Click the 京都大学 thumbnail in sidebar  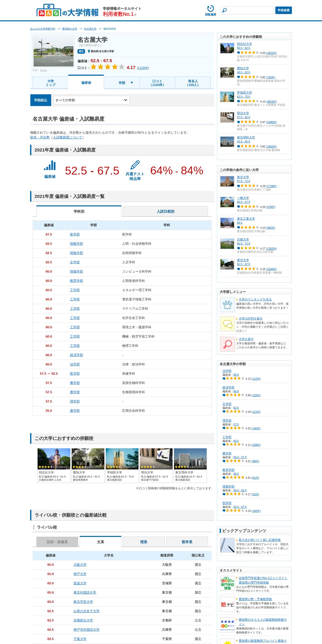(227, 244)
